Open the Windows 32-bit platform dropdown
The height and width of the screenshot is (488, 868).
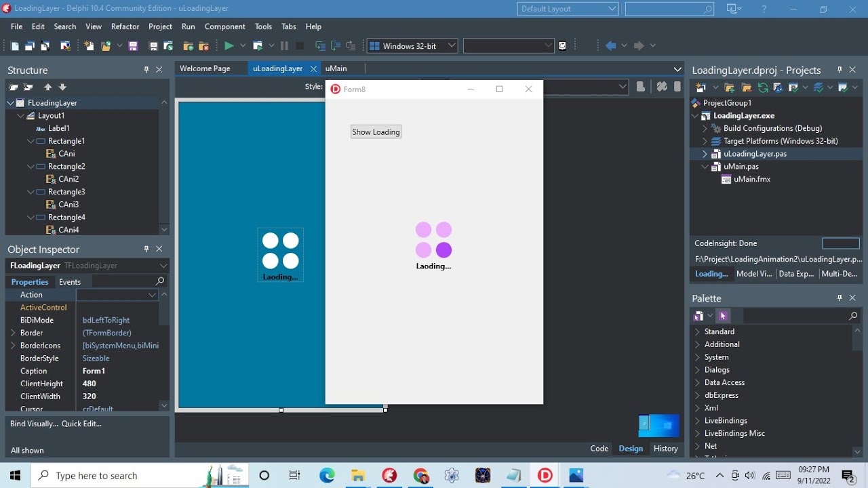click(450, 46)
